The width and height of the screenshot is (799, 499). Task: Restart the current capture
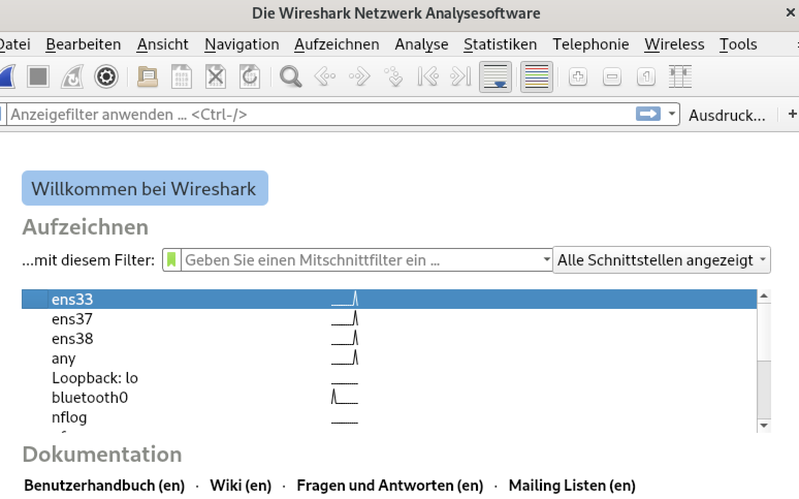[72, 77]
